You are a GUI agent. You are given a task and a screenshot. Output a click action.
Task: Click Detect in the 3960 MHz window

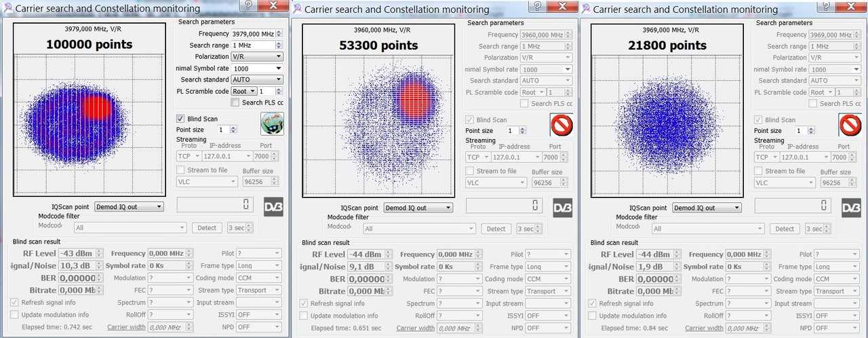[496, 229]
